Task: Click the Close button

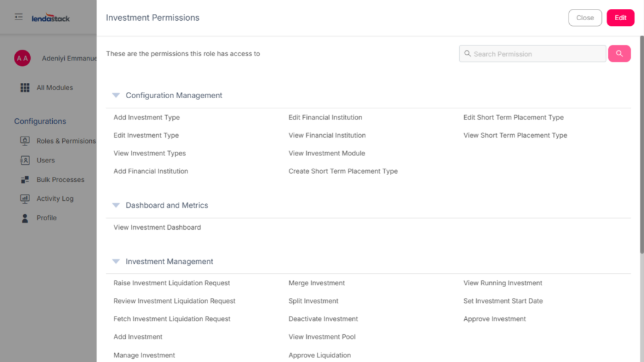Action: point(585,18)
